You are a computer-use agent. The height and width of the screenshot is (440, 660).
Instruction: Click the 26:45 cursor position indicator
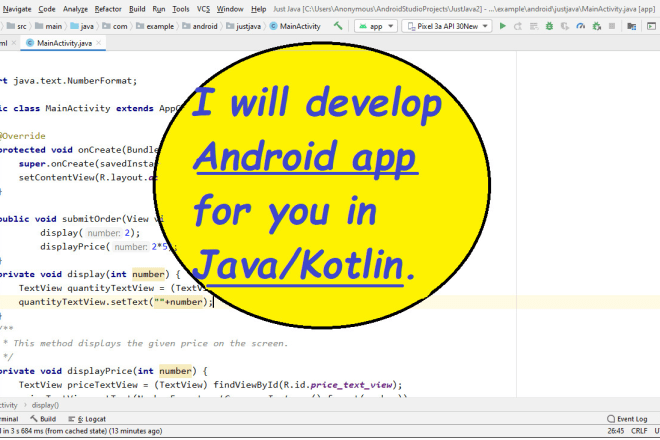(615, 431)
